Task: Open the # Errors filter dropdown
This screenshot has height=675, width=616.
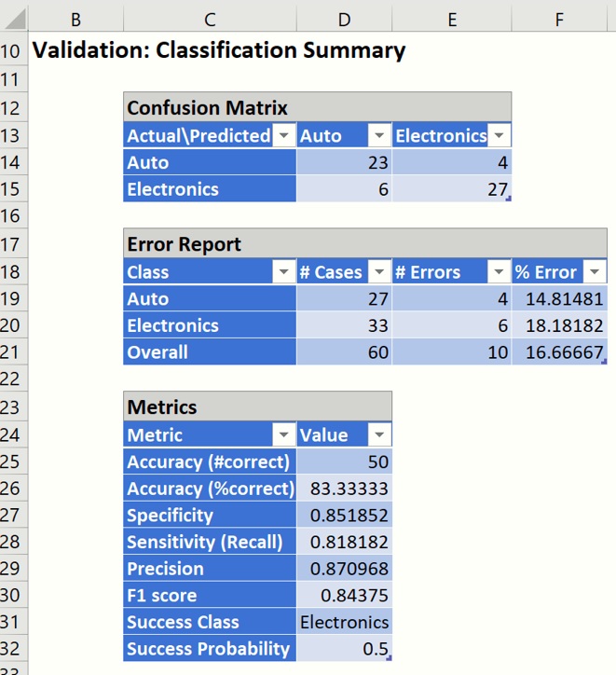Action: [x=499, y=272]
